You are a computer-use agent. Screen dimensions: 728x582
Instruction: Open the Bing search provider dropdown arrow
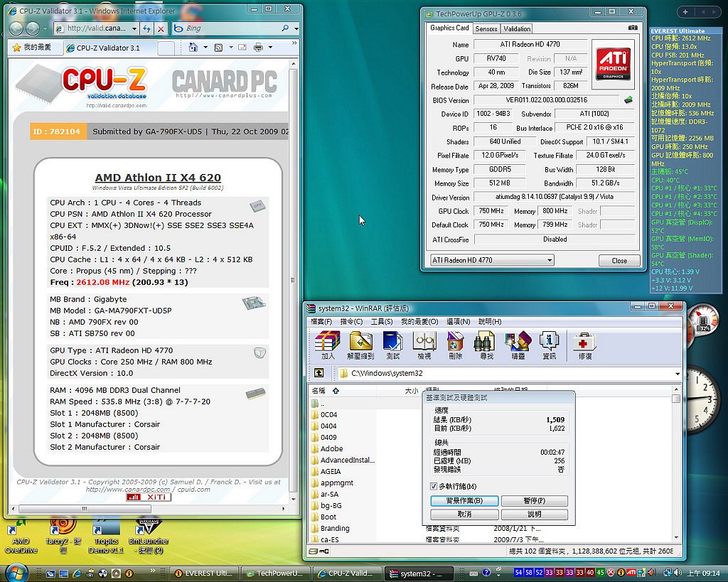(296, 28)
